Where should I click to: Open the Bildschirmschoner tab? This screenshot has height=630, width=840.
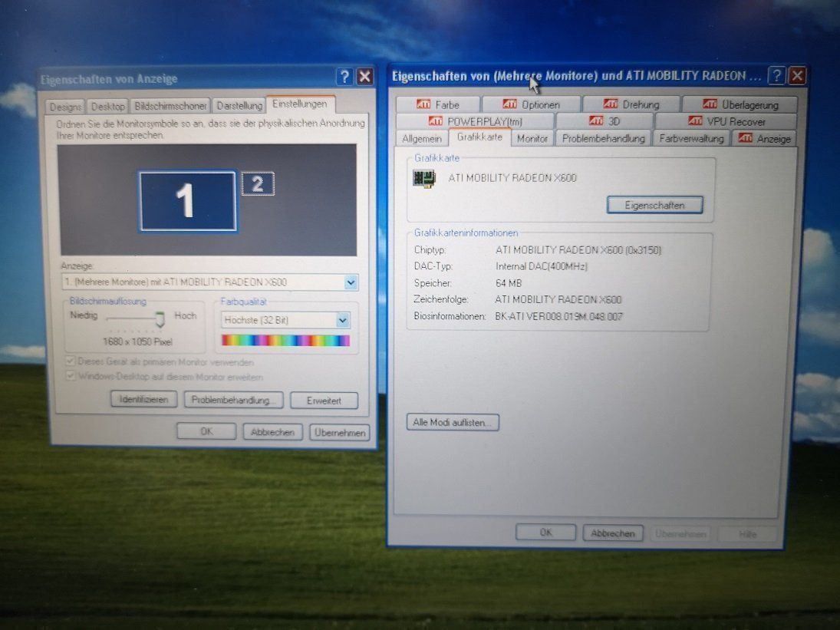[x=170, y=106]
